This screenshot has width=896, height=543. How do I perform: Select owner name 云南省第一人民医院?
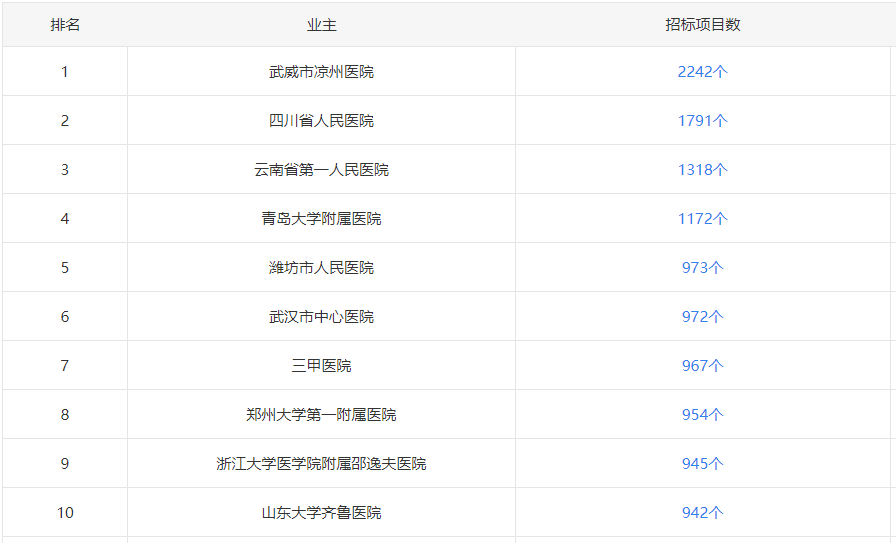[321, 170]
